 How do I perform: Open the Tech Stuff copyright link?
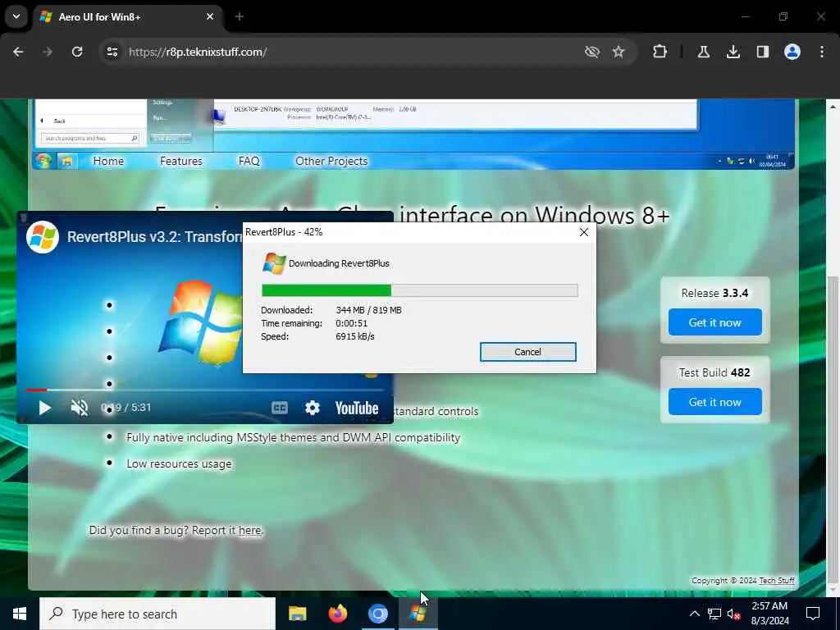coord(777,581)
